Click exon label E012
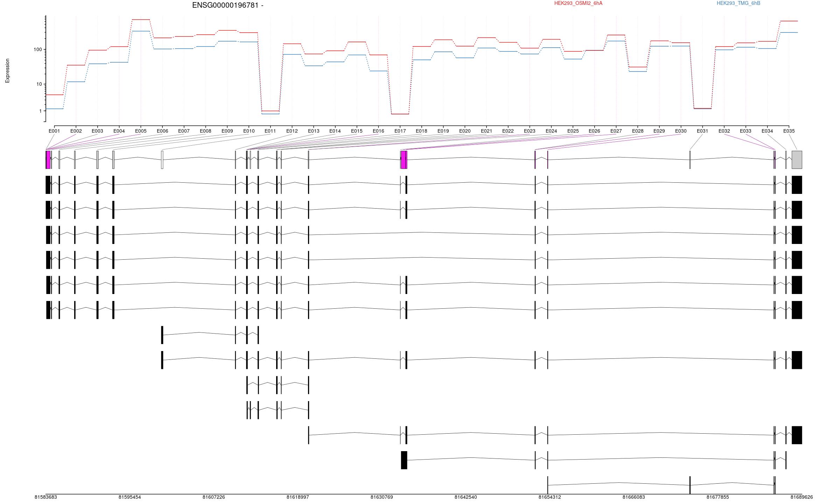This screenshot has width=840, height=504. coord(292,131)
